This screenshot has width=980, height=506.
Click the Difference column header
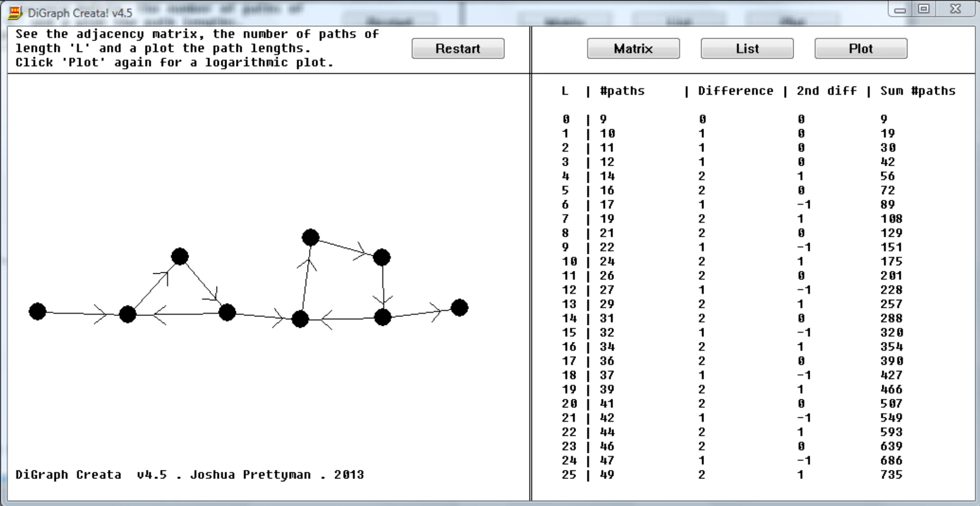(x=734, y=90)
